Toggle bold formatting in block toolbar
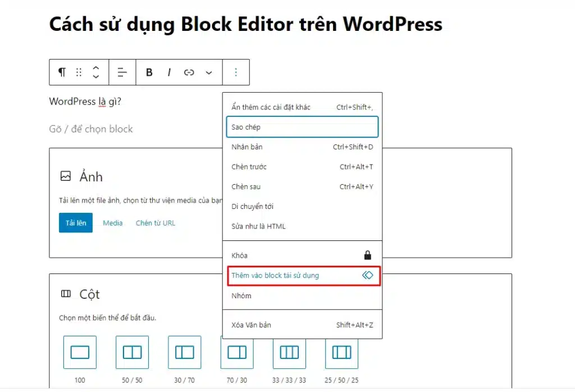The height and width of the screenshot is (392, 575). tap(149, 72)
